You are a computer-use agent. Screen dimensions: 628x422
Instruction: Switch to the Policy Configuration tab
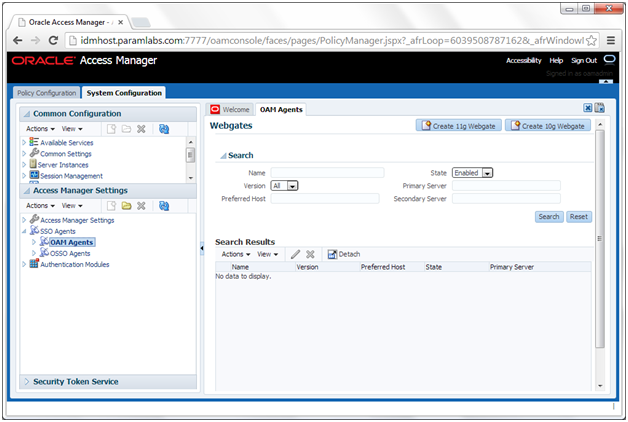tap(46, 93)
